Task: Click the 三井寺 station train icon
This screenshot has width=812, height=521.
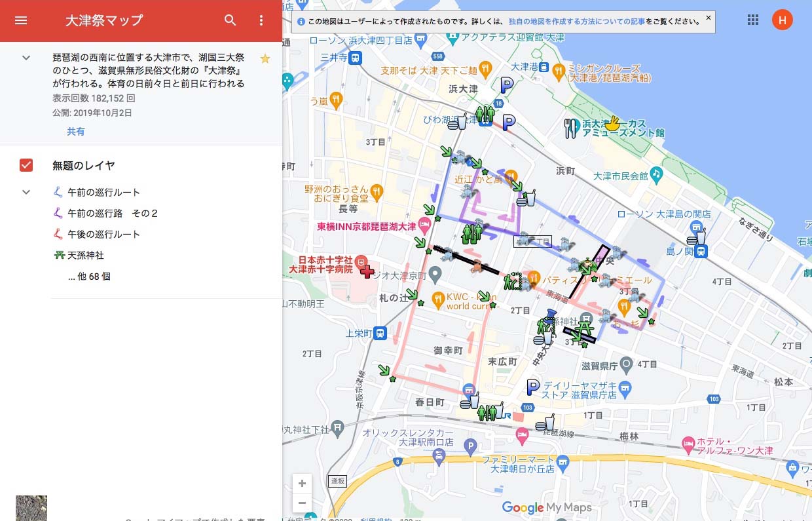Action: (355, 58)
